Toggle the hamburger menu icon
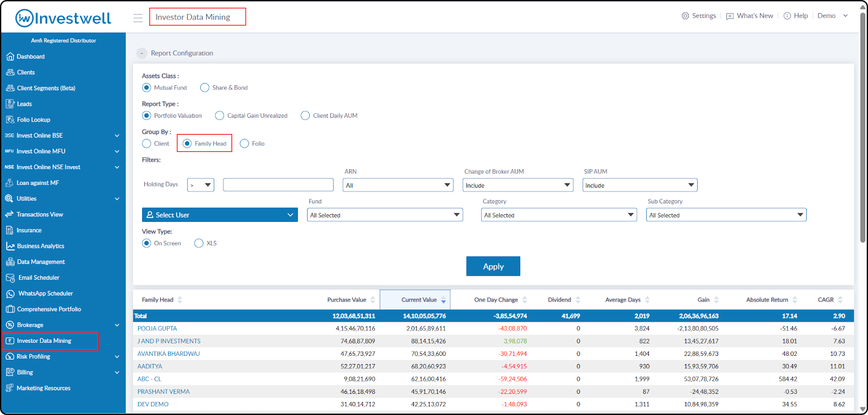Viewport: 868px width, 415px height. coord(138,18)
